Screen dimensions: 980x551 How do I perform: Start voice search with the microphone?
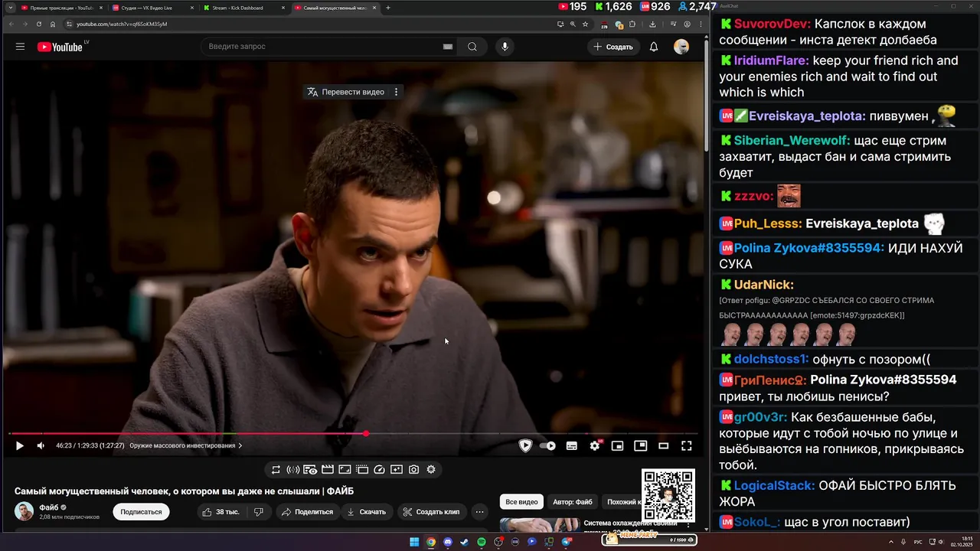pyautogui.click(x=505, y=47)
